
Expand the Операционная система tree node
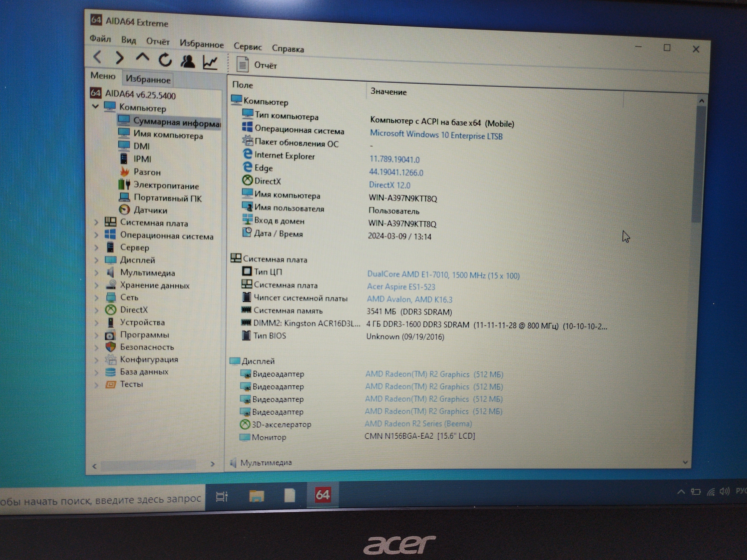96,235
